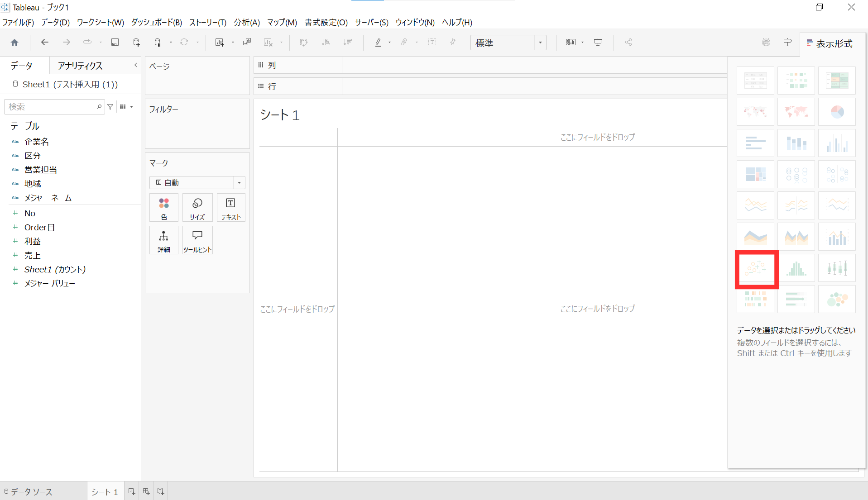Add a new dashboard from bottom tab bar
868x500 pixels.
point(146,491)
